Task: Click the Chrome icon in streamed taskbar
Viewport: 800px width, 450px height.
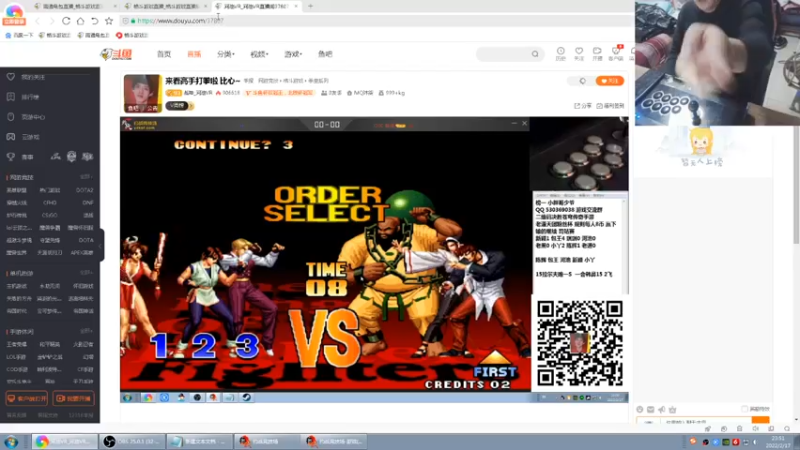Action: click(148, 397)
